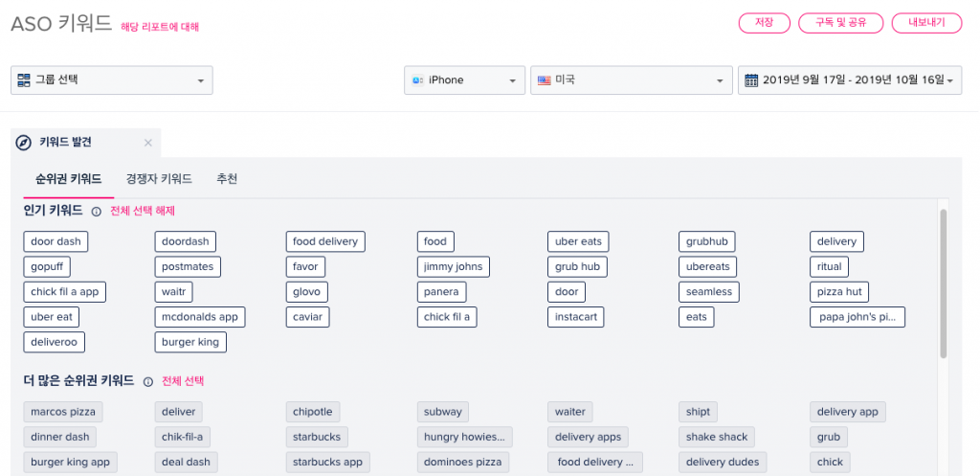
Task: Click the 내보내기 button
Action: pyautogui.click(x=926, y=23)
